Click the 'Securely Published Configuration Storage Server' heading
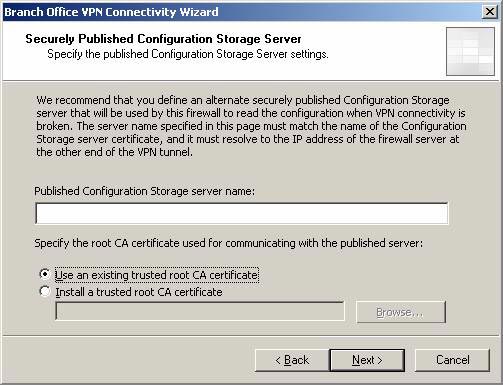Viewport: 503px width, 385px height. pos(163,39)
